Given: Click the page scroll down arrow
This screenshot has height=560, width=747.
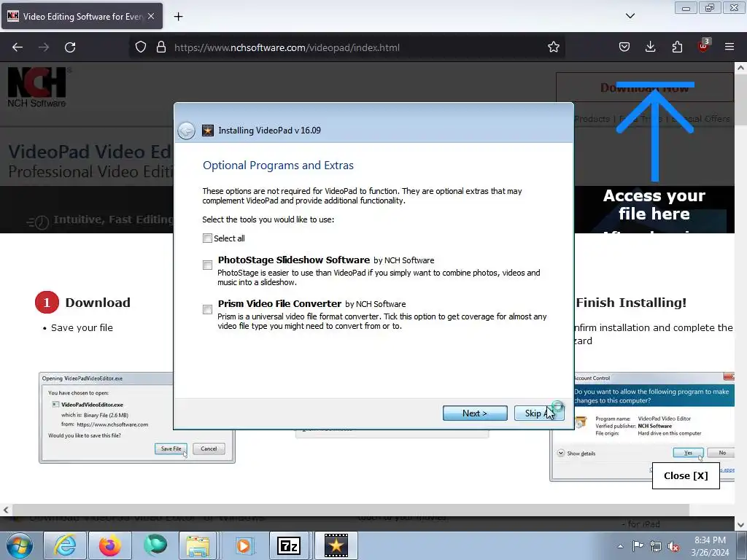Looking at the screenshot, I should pos(740,525).
